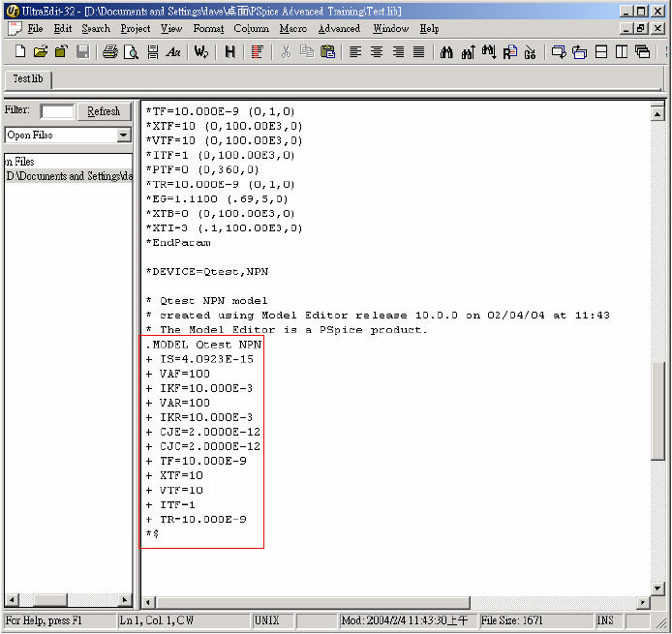Click editor vertical scrollbar up arrow
Viewport: 672px width, 634px height.
(x=657, y=114)
